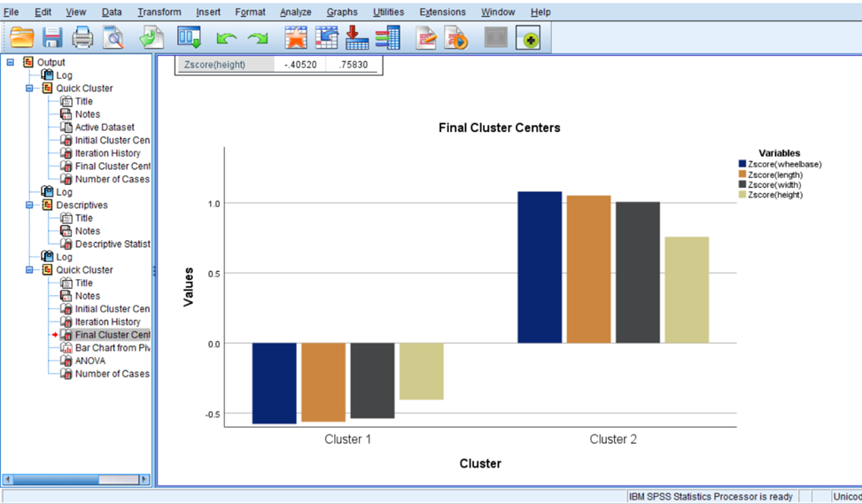862x504 pixels.
Task: Click the Run script play icon
Action: [x=455, y=38]
